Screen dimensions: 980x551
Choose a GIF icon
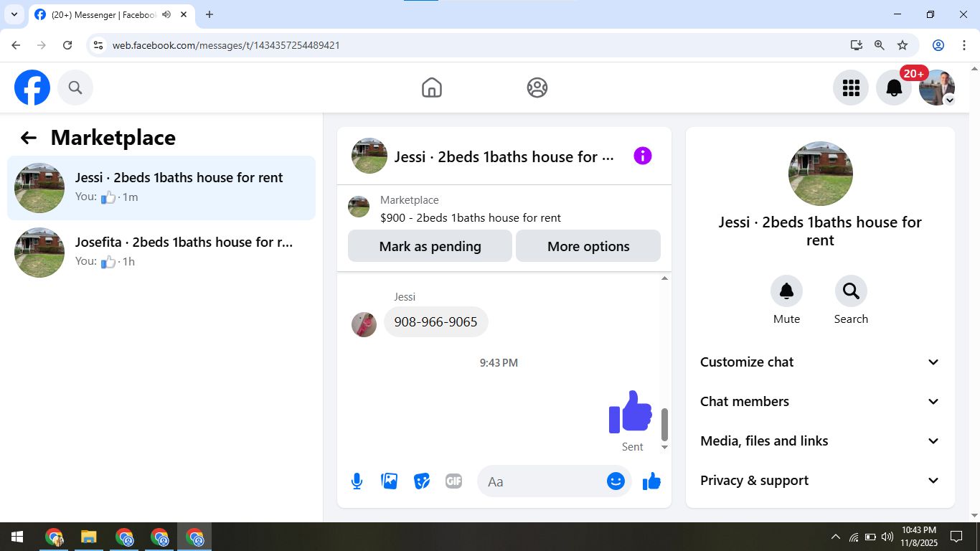(453, 481)
